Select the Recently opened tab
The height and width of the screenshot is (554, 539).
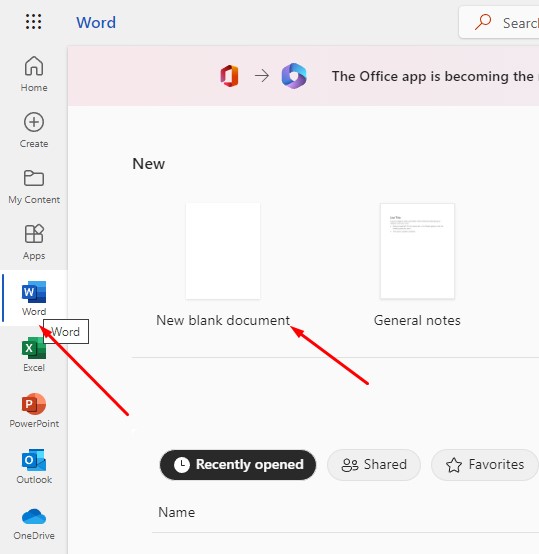click(238, 465)
